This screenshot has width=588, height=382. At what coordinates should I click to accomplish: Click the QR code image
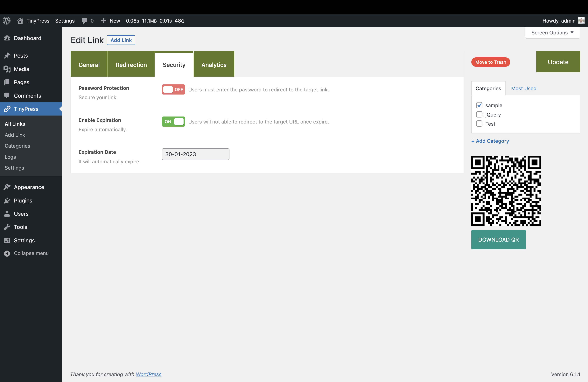(506, 191)
